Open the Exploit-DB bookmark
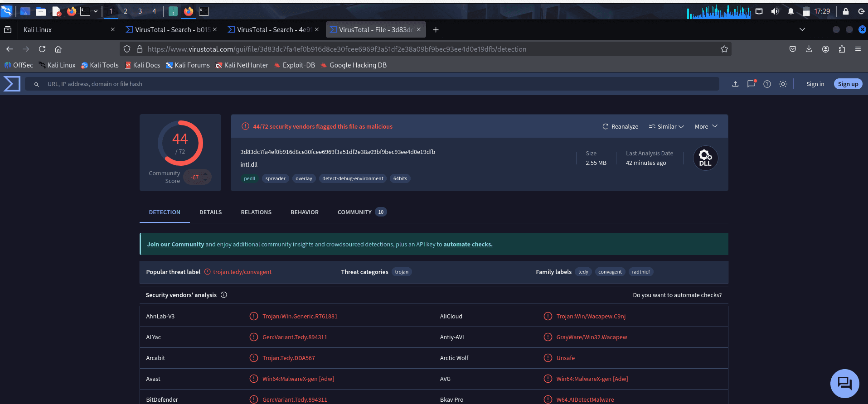 pos(295,65)
